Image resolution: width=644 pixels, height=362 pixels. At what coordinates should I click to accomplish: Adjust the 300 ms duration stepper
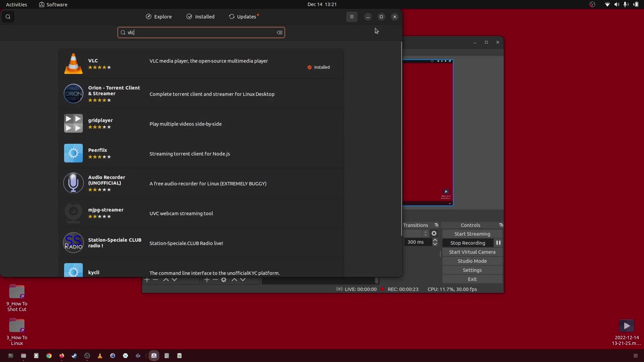click(435, 242)
